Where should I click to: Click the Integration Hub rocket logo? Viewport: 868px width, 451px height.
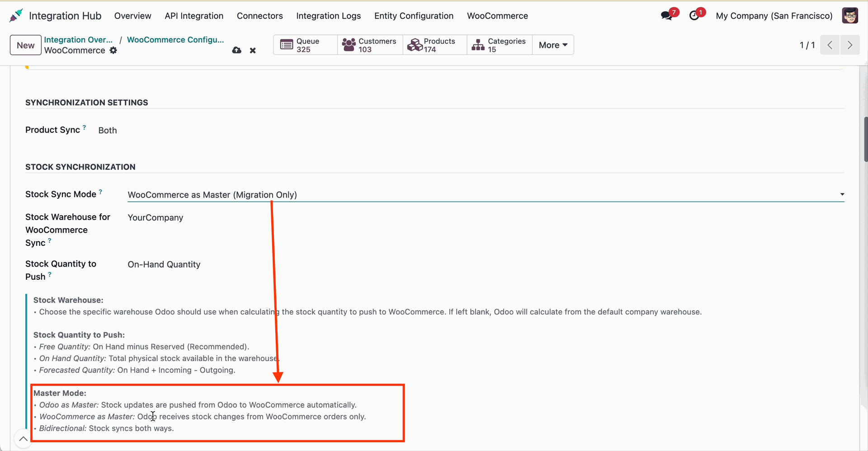click(x=16, y=16)
